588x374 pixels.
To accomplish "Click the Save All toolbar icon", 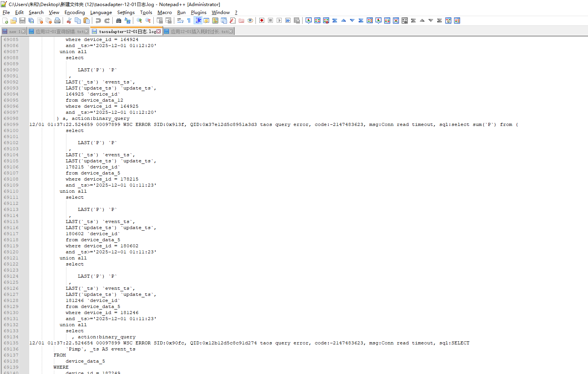I will pyautogui.click(x=31, y=20).
